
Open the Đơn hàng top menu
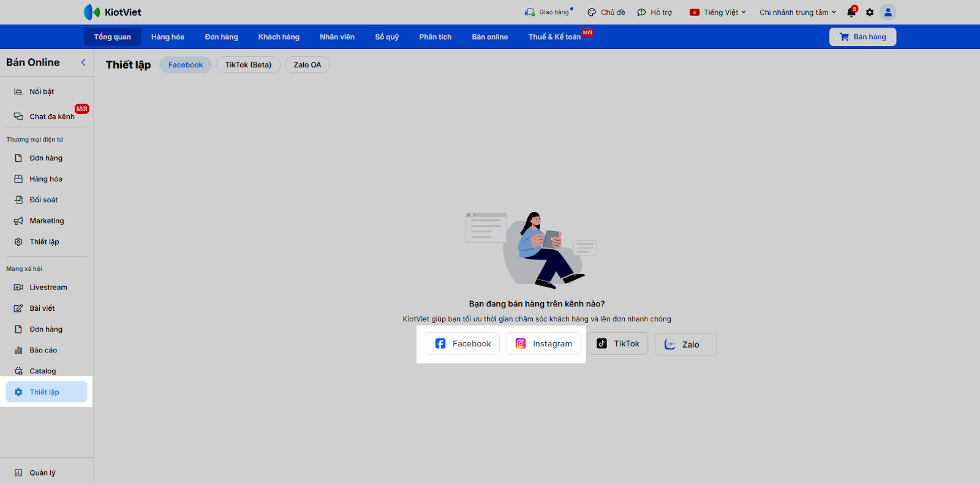[222, 37]
